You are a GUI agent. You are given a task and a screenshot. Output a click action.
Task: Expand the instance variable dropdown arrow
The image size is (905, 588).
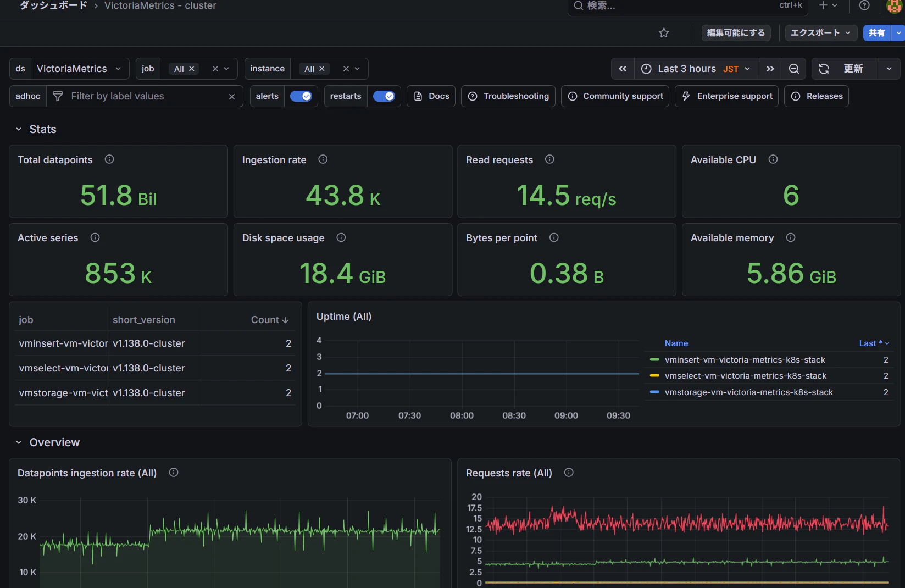point(357,69)
